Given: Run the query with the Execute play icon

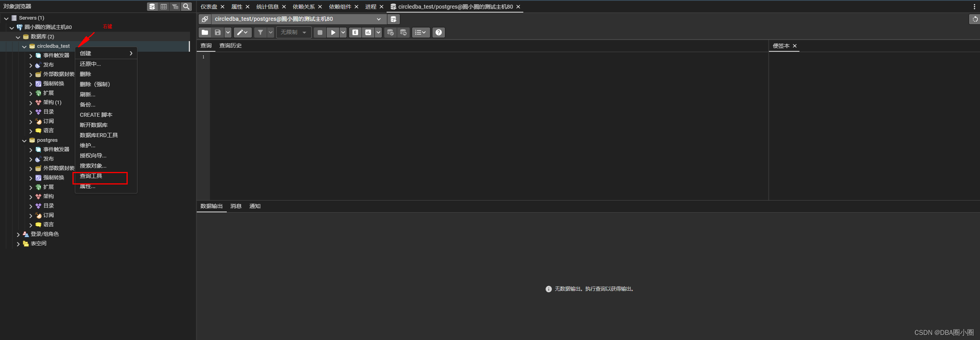Looking at the screenshot, I should click(333, 33).
